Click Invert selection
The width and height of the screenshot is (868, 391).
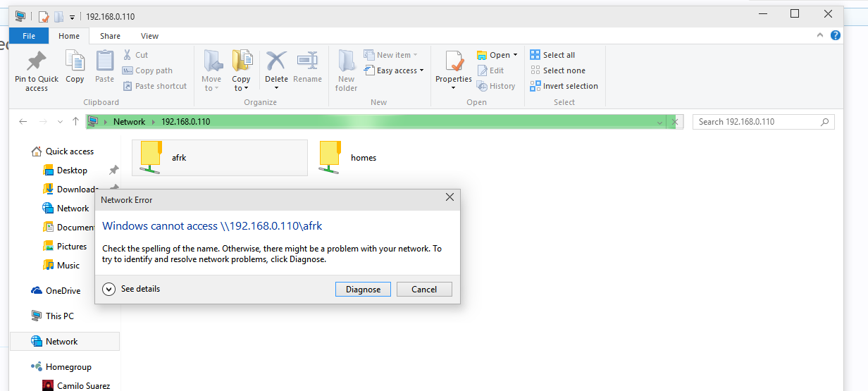564,86
